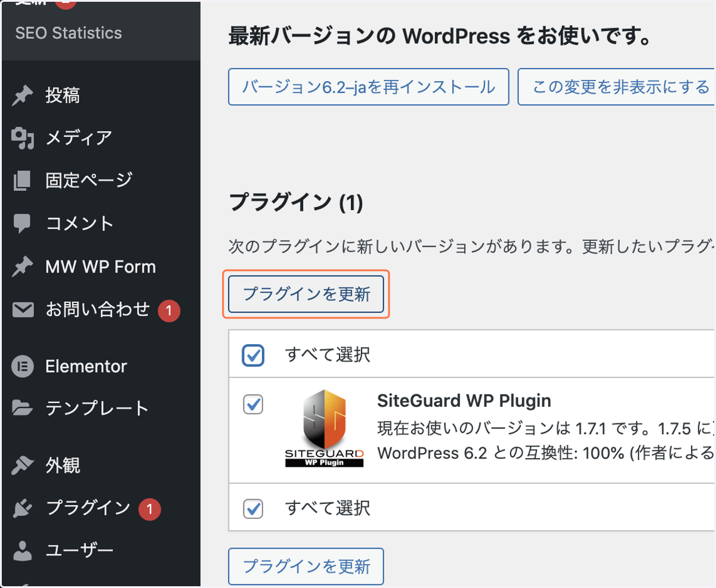Uncheck the SiteGuard WP Plugin checkbox

(253, 404)
